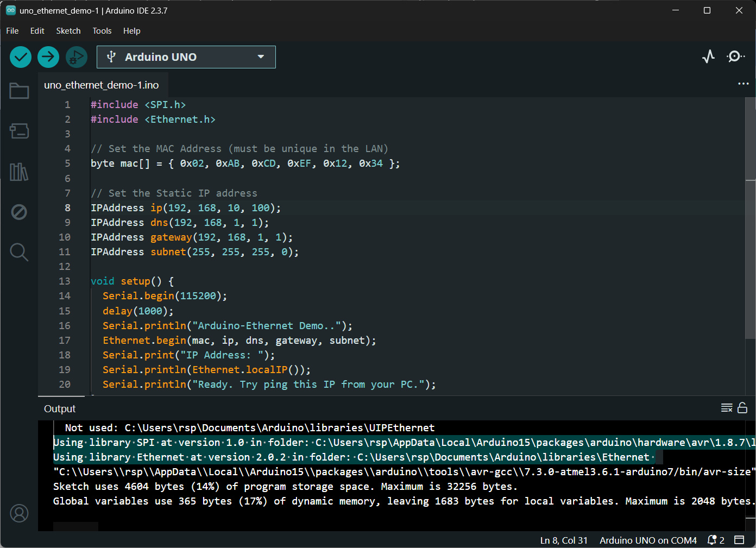This screenshot has height=548, width=756.
Task: Click the user account icon
Action: (x=19, y=513)
